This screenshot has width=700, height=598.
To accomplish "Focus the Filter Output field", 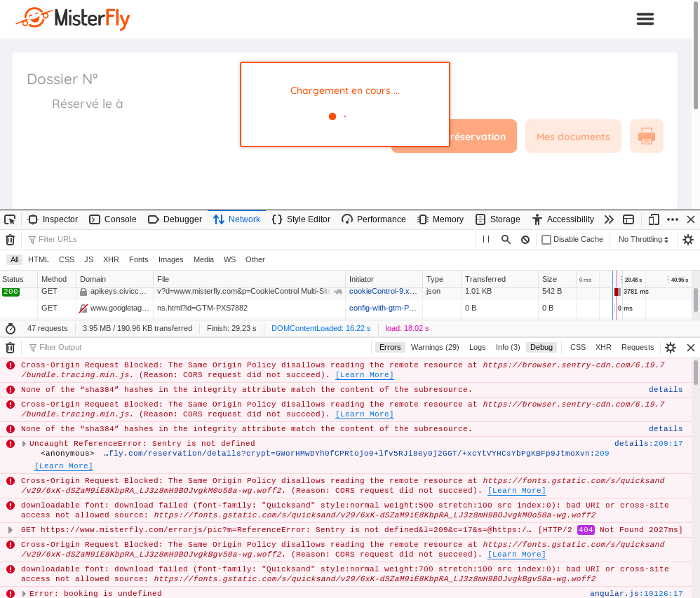I will point(197,348).
